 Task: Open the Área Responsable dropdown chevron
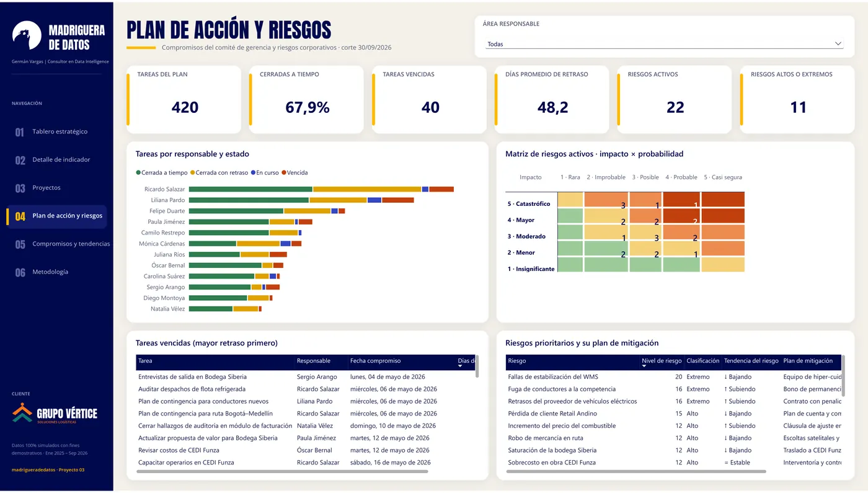838,44
